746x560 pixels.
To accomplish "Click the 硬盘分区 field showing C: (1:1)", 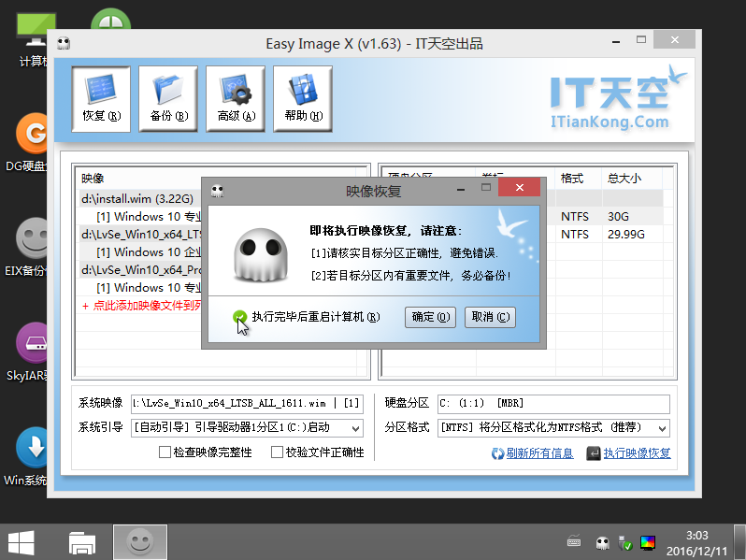I will (x=553, y=404).
